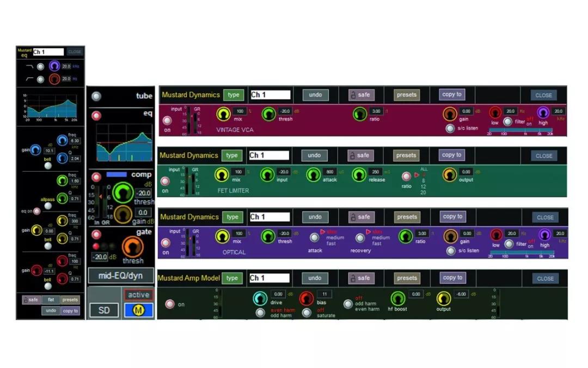Toggle the gate on button in channel strip
Screen dimensions: 588x368
pyautogui.click(x=96, y=234)
